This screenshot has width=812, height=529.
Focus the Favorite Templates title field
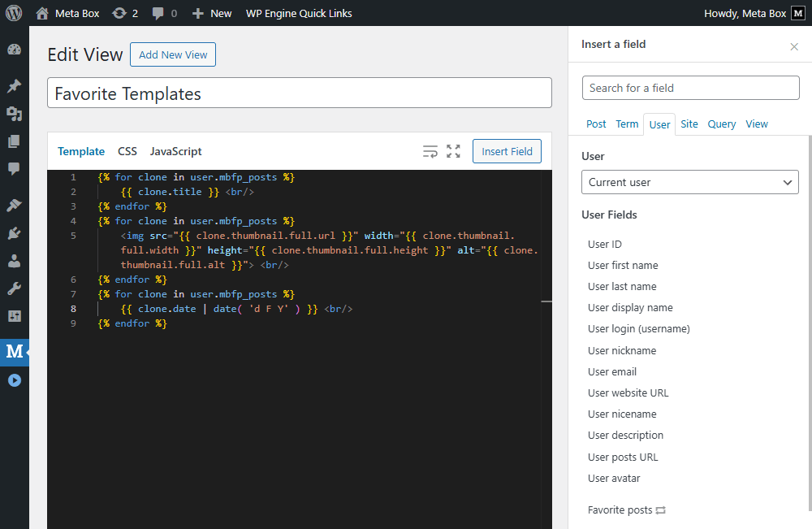click(x=300, y=93)
